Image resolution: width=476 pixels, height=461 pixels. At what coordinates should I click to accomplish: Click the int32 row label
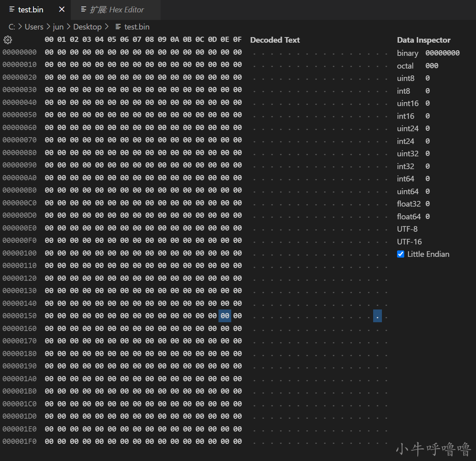coord(405,166)
